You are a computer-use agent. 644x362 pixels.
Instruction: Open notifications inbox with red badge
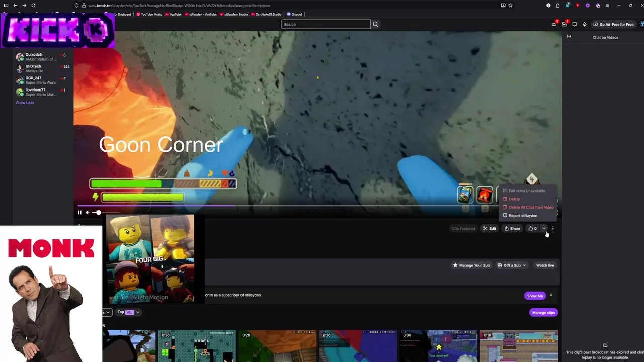564,24
